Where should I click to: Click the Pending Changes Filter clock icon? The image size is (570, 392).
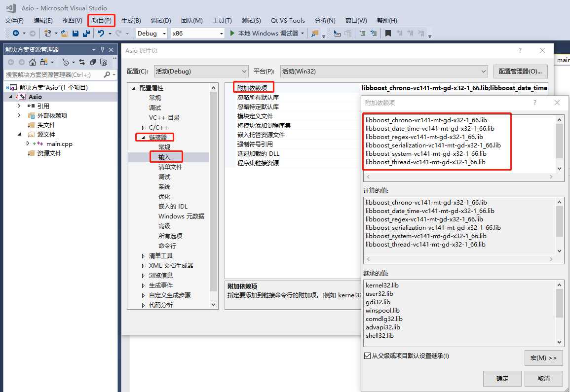[x=66, y=62]
